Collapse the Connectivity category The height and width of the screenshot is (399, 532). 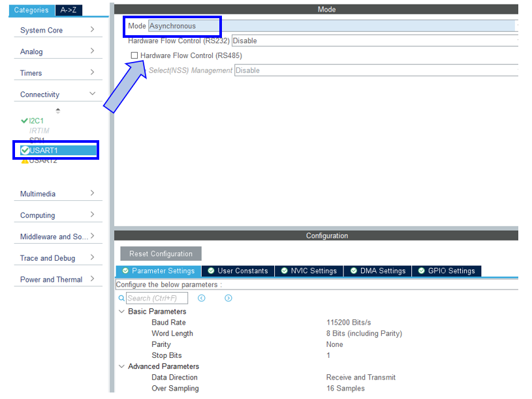[x=92, y=95]
